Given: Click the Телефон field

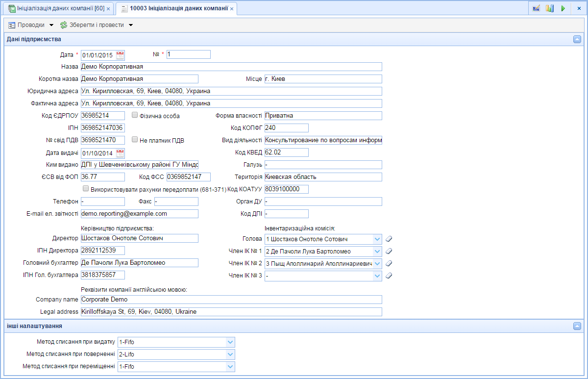Looking at the screenshot, I should click(x=103, y=202).
